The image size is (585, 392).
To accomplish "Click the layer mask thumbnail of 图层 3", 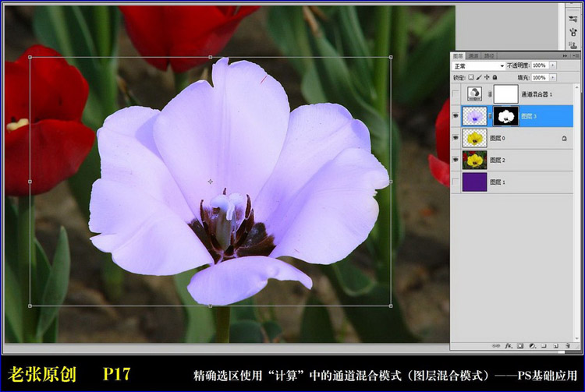I will click(505, 116).
